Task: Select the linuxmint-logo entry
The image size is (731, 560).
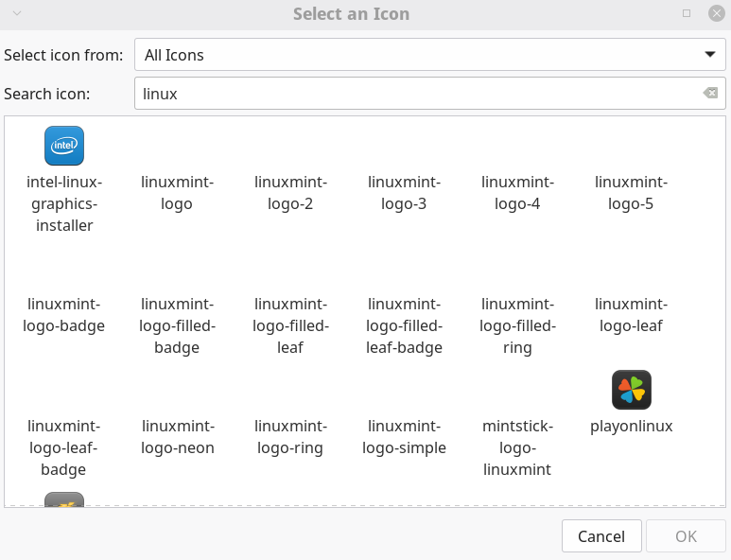Action: pyautogui.click(x=178, y=192)
